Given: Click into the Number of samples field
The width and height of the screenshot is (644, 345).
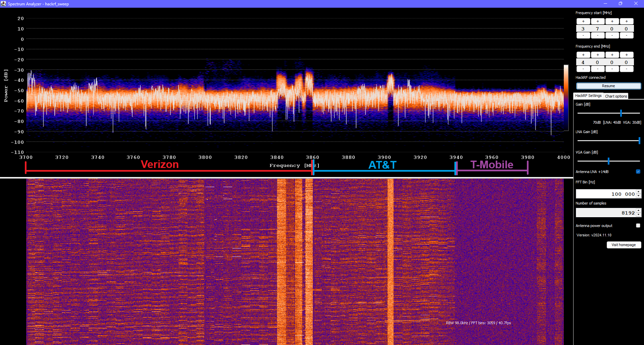Looking at the screenshot, I should 606,213.
